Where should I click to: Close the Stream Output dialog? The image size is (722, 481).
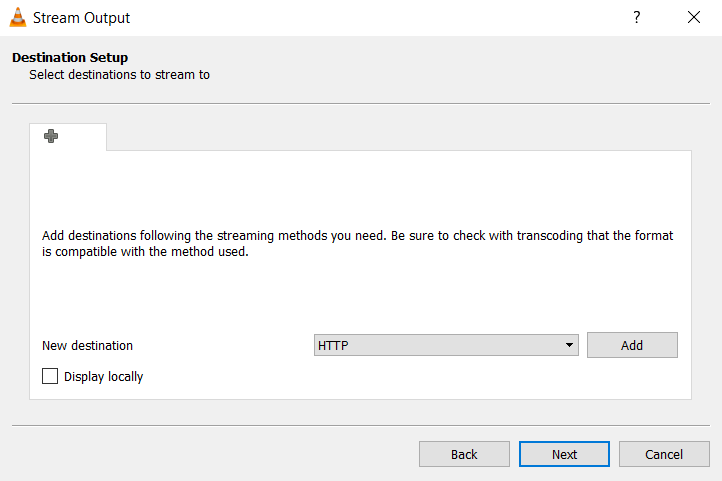(694, 18)
